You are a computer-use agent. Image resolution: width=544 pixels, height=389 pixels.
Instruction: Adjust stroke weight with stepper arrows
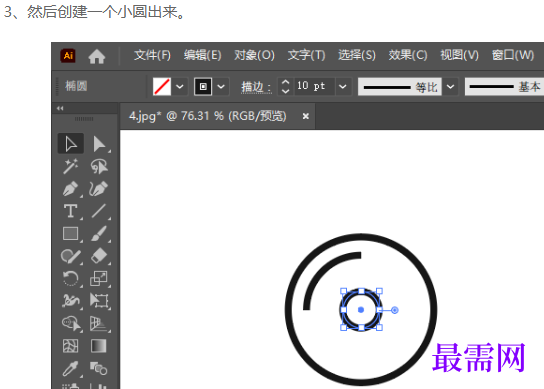click(x=285, y=86)
